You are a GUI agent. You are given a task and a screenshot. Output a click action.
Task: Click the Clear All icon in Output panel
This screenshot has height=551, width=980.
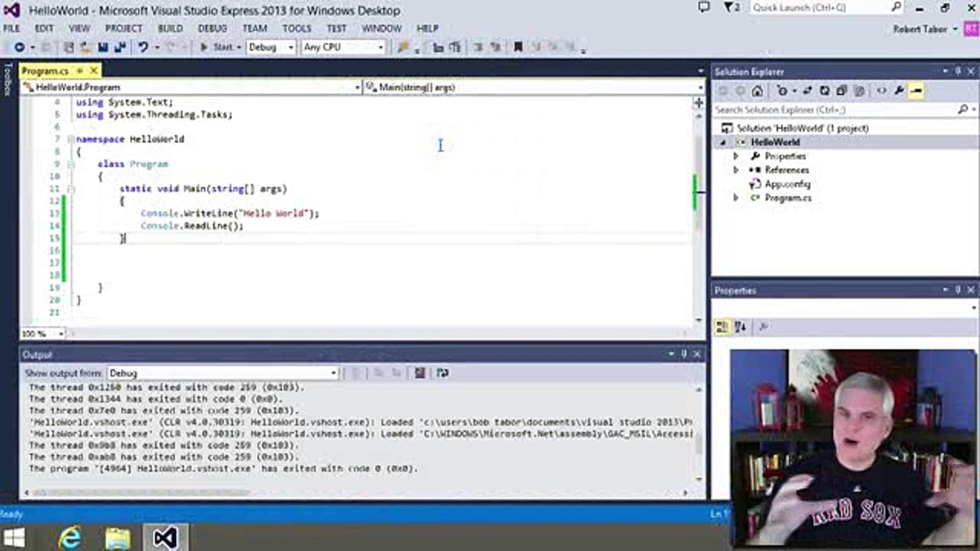coord(420,373)
